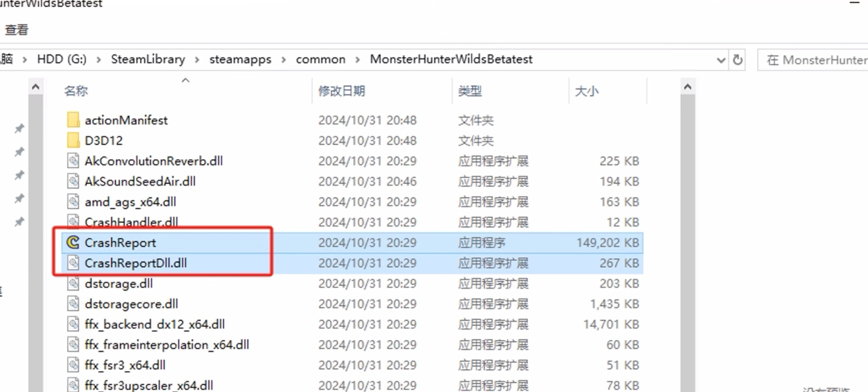The image size is (868, 392).
Task: Click the dstorage.dll file icon
Action: click(x=73, y=284)
